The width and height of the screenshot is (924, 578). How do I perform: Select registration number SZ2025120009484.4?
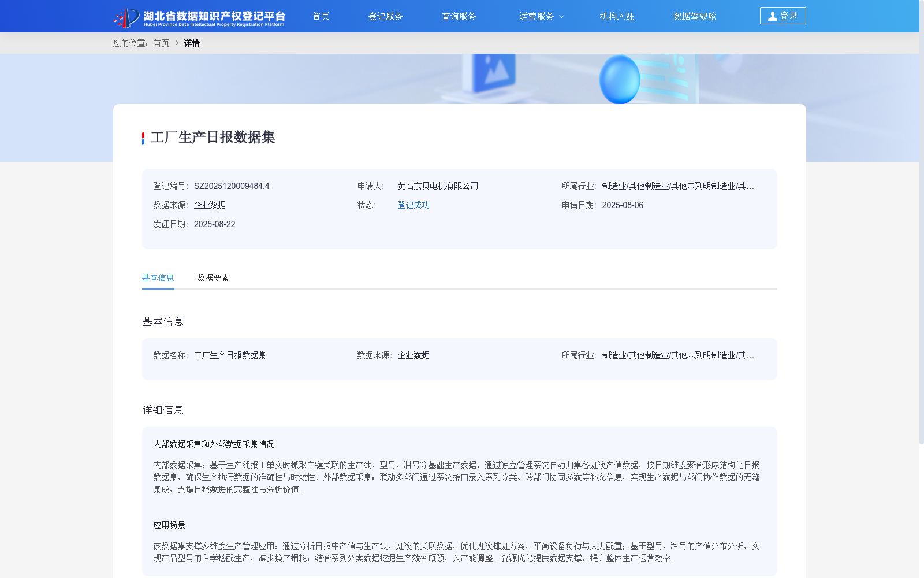point(232,186)
